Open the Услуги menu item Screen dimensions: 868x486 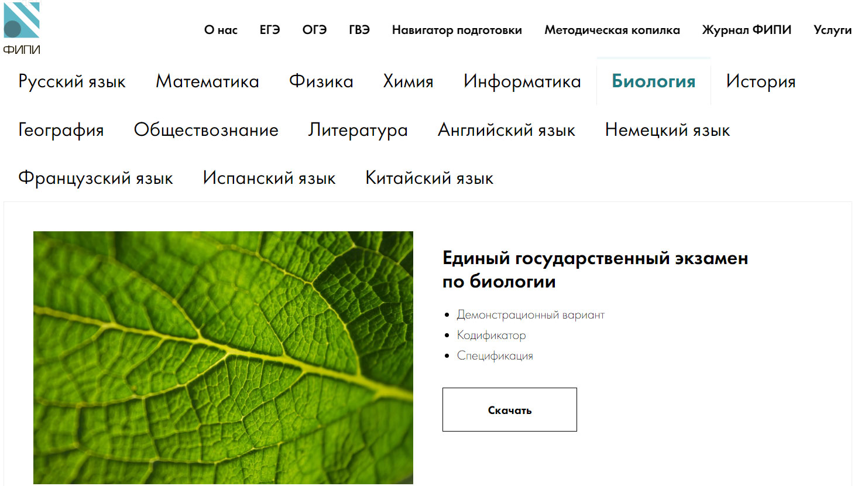pyautogui.click(x=832, y=30)
